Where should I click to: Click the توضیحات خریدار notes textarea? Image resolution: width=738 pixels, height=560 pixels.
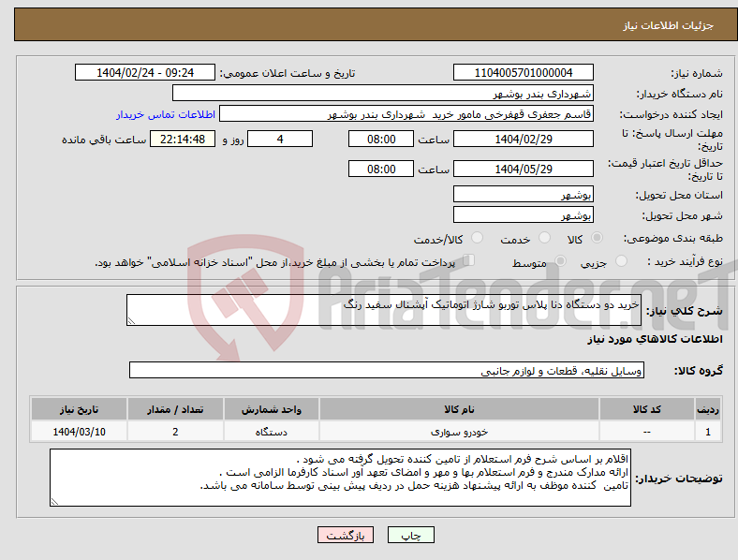tap(340, 478)
